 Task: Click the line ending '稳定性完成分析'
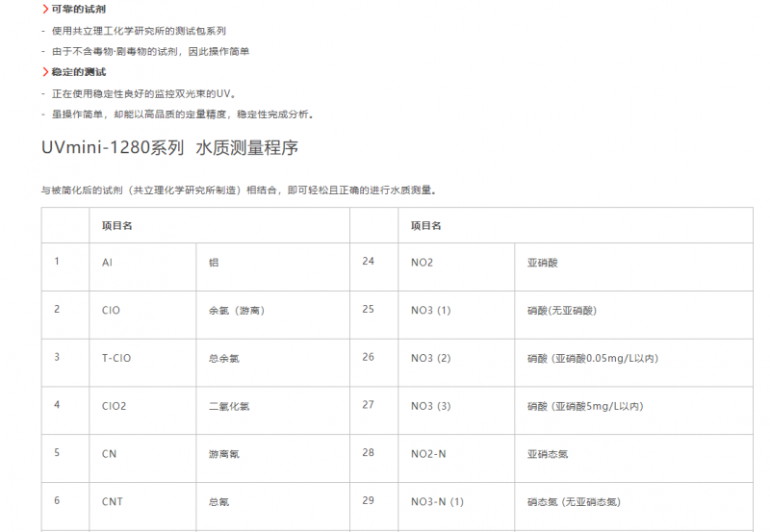(x=183, y=114)
